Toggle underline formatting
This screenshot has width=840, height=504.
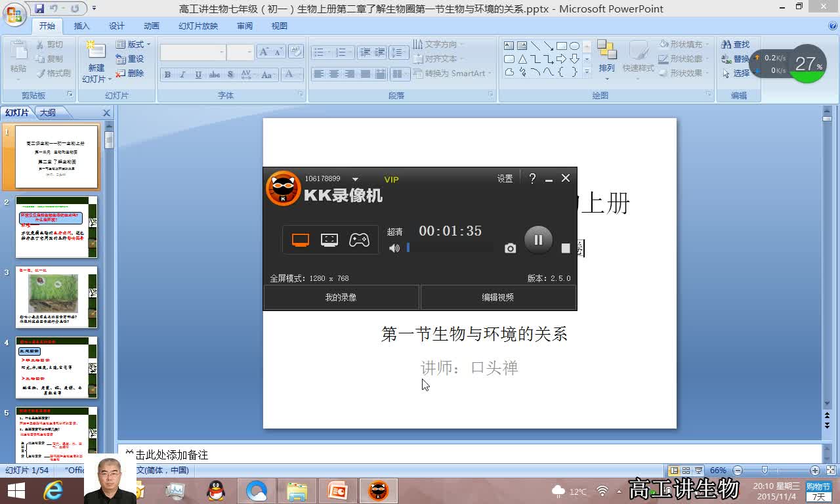198,75
